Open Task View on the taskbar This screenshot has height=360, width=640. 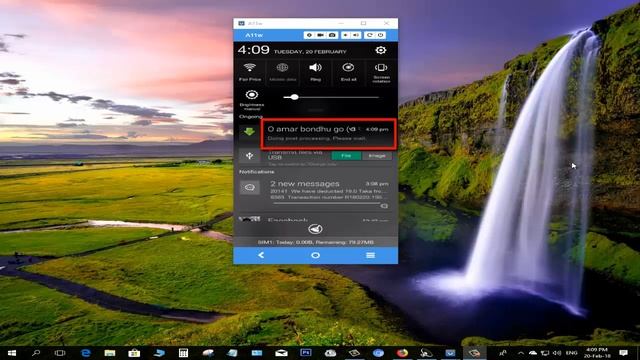[60, 353]
